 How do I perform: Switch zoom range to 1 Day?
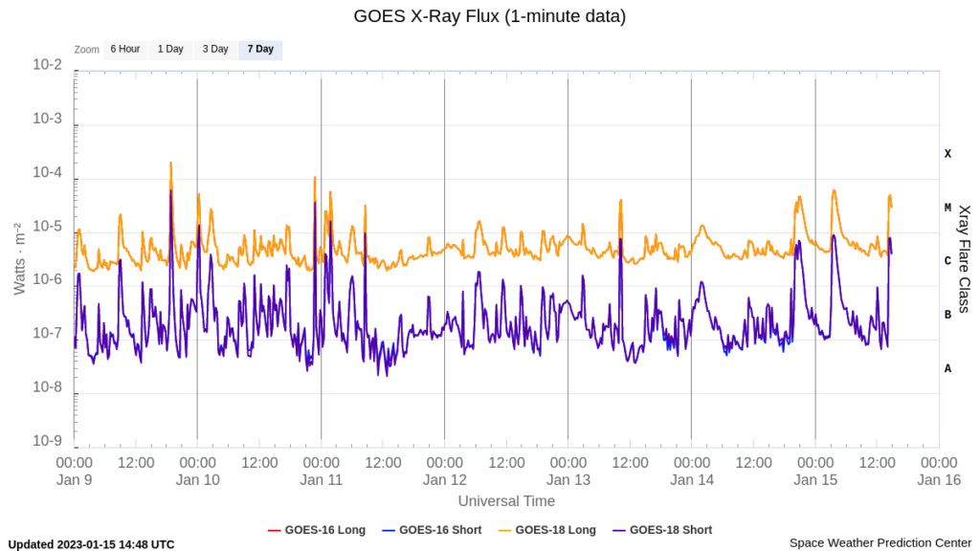[170, 49]
